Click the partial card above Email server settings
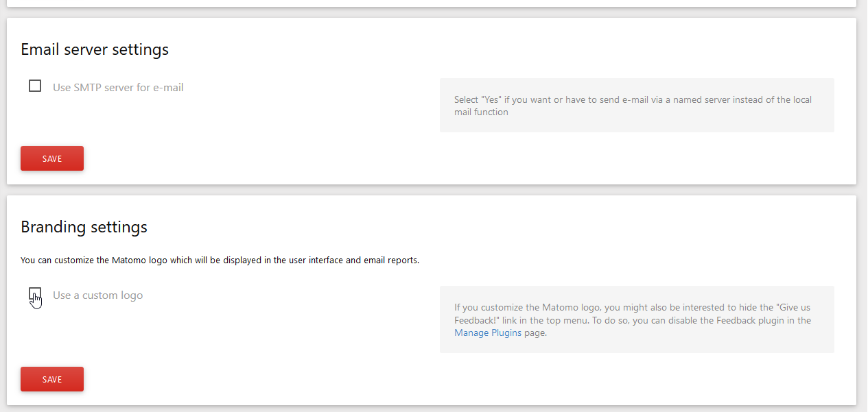868x412 pixels. (432, 3)
